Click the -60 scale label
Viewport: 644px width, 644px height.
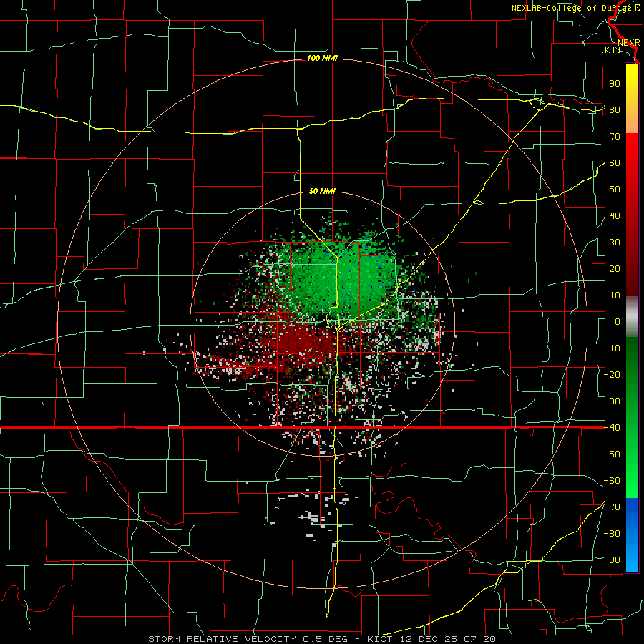[x=612, y=481]
